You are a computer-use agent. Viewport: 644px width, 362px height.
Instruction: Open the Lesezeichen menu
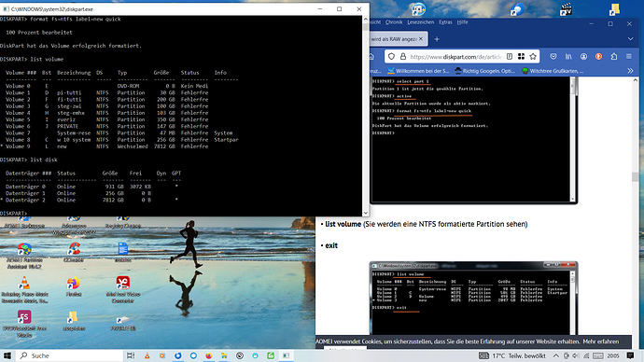pos(421,22)
